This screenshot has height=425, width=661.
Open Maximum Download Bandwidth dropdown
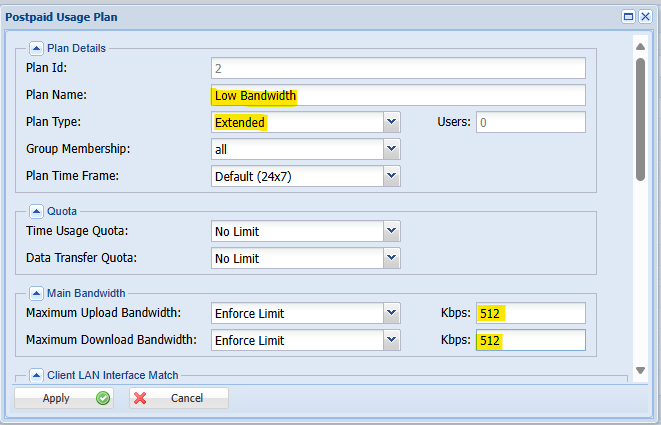pos(392,340)
